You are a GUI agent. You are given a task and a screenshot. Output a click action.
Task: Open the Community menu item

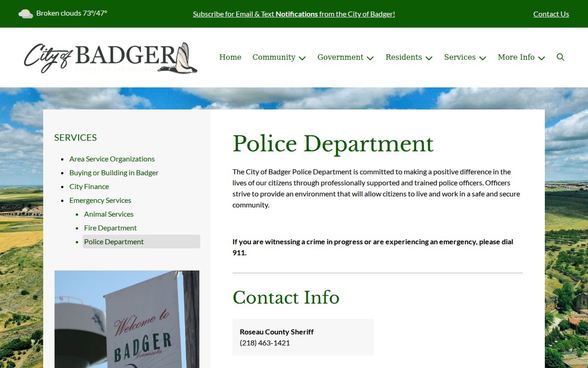click(x=274, y=57)
